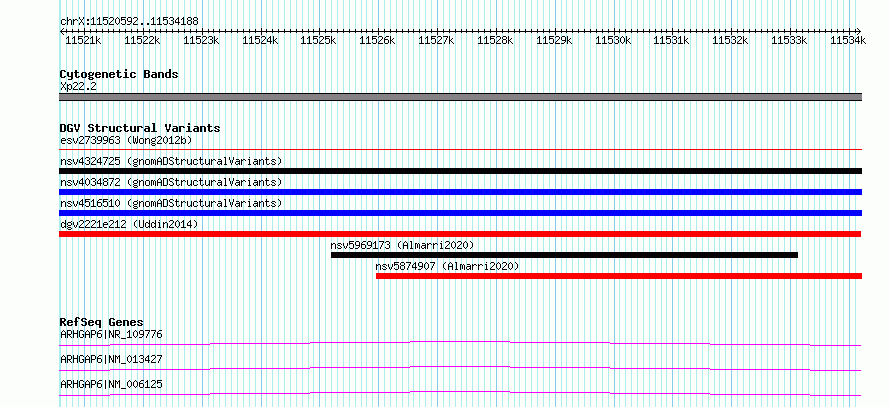Select the RefSeq Genes track title
The image size is (890, 407).
[x=102, y=322]
